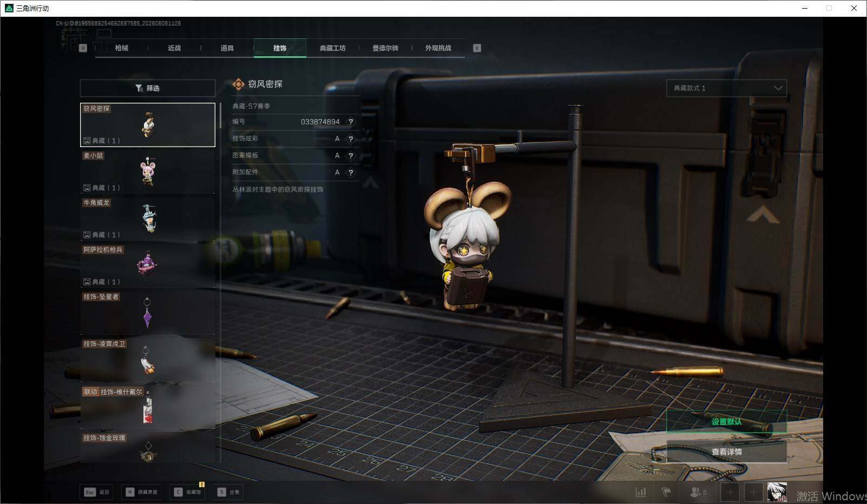Click the 典藏-S7赛季 label

tap(251, 106)
